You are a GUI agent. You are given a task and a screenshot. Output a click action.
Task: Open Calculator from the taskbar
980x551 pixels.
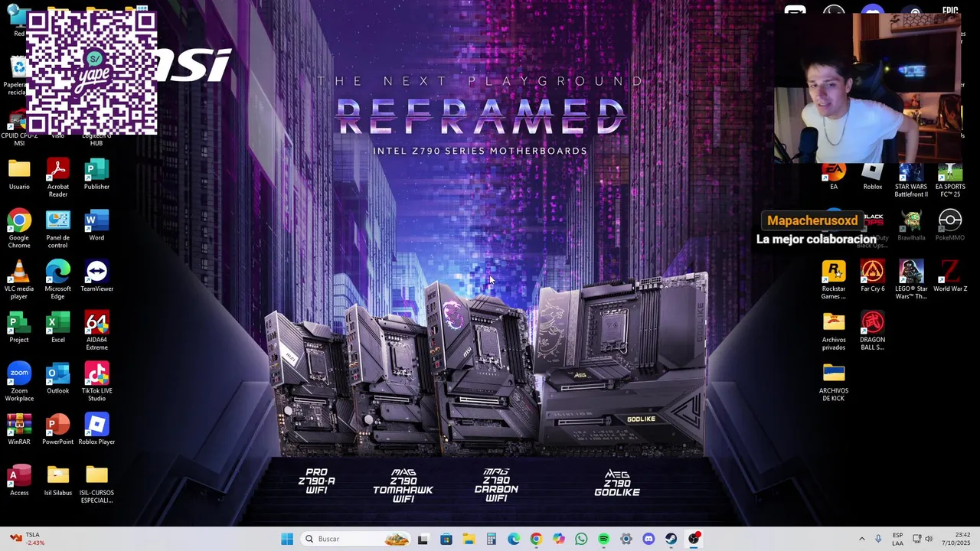492,539
